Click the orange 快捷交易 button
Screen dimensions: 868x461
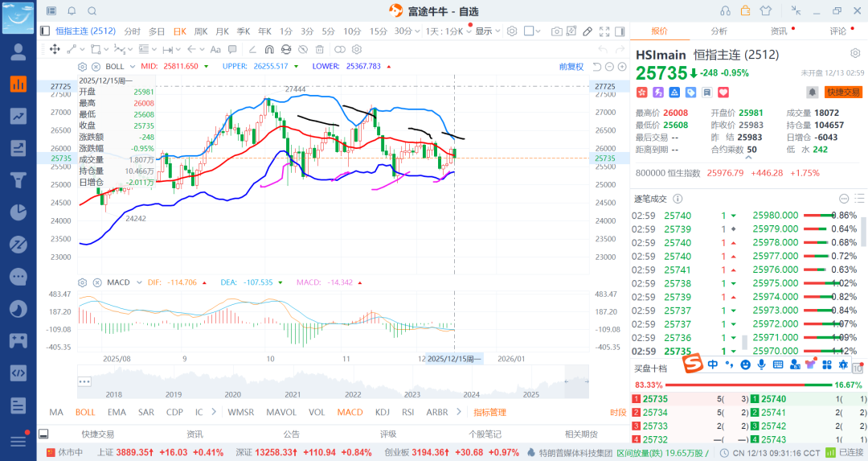click(x=843, y=92)
